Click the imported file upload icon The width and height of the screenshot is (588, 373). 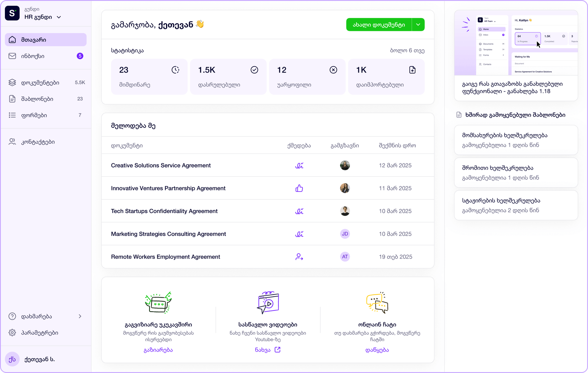pos(413,70)
